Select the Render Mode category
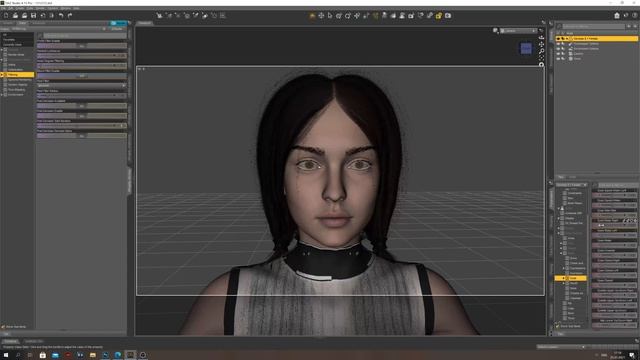The width and height of the screenshot is (640, 360). point(16,55)
